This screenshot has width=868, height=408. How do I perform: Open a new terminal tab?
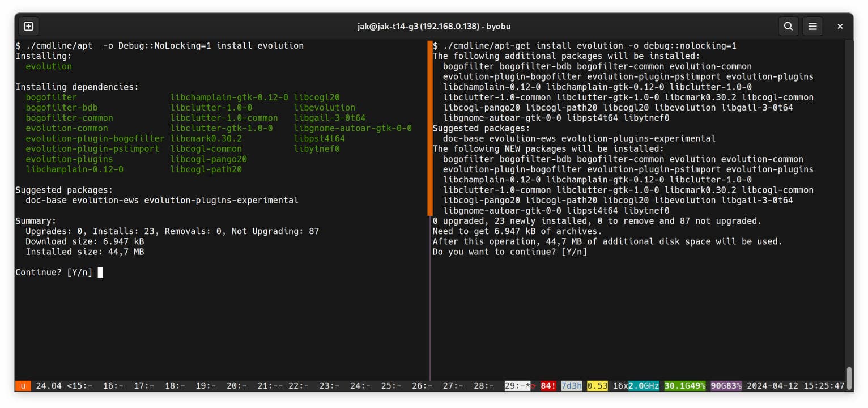(x=28, y=26)
